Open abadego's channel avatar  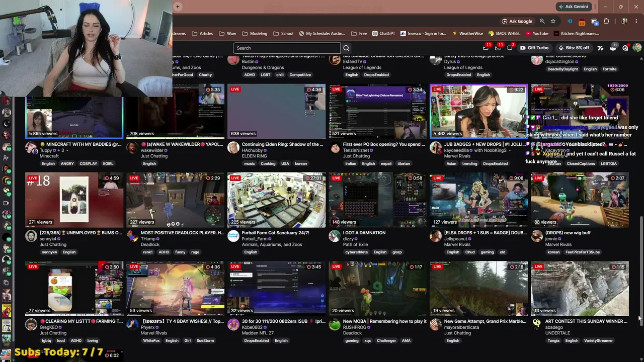[x=537, y=324]
